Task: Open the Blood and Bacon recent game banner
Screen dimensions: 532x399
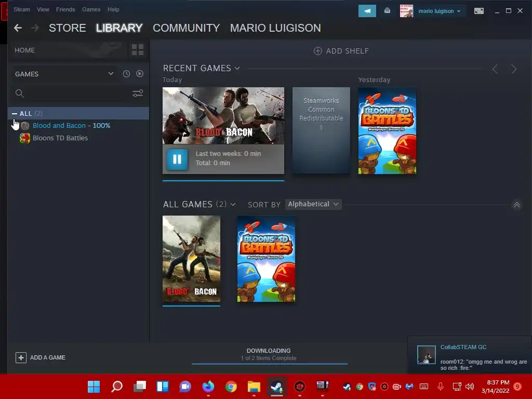Action: click(223, 116)
